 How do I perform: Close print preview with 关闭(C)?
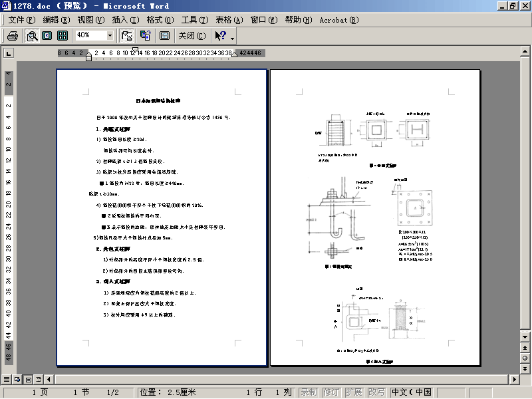click(192, 36)
